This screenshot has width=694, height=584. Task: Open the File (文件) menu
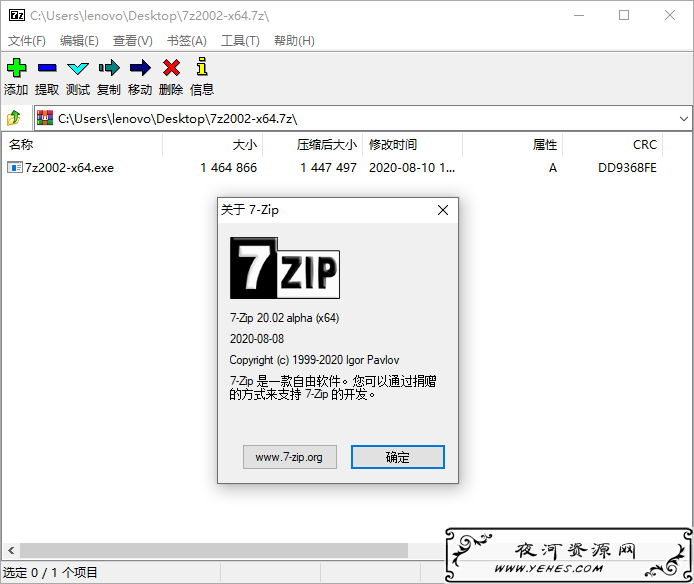[x=27, y=41]
